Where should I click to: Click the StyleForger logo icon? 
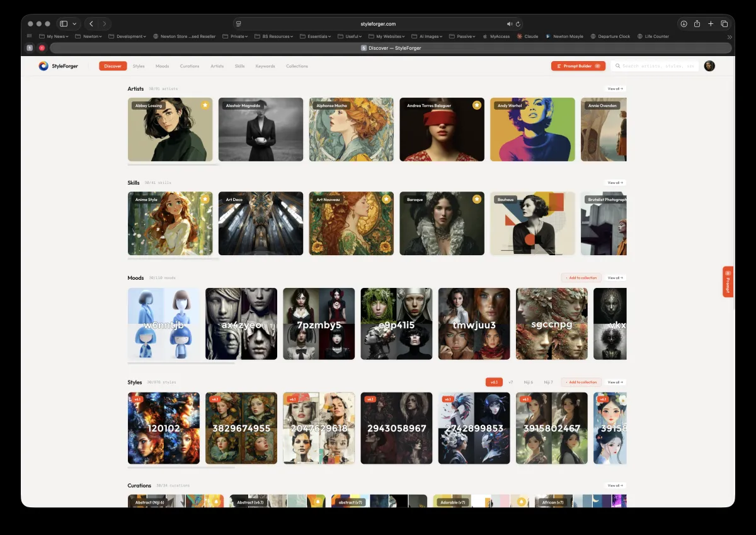pyautogui.click(x=43, y=66)
